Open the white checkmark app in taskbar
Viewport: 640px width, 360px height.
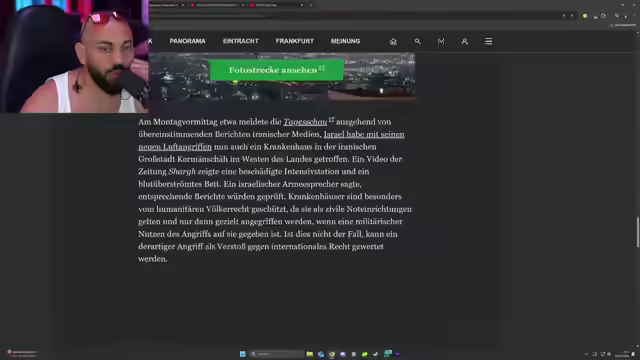[376, 354]
